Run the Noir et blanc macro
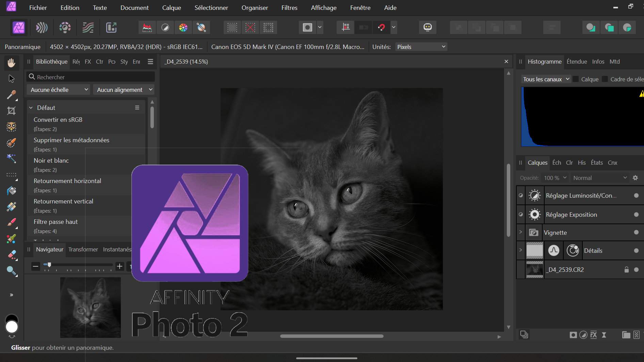The height and width of the screenshot is (362, 644). tap(86, 165)
